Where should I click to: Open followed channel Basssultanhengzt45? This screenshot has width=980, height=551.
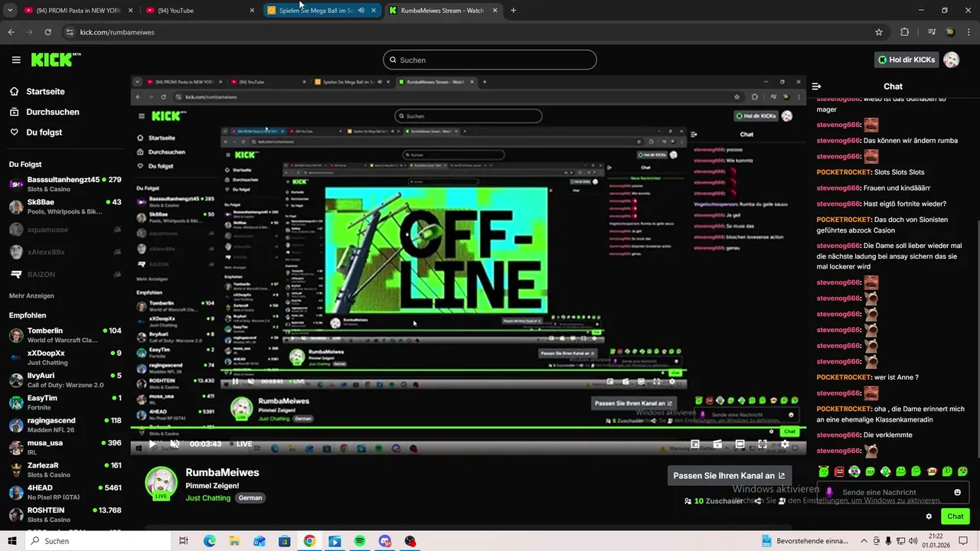pyautogui.click(x=65, y=184)
